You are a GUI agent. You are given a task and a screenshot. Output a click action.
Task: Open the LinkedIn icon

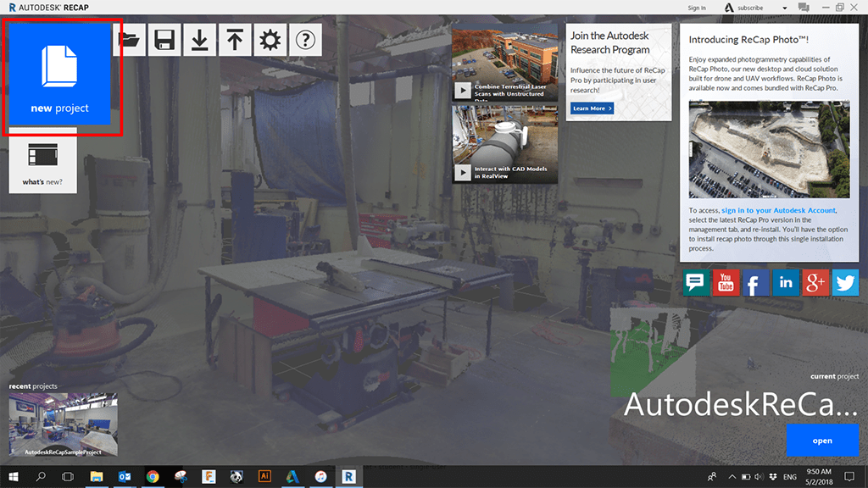785,283
